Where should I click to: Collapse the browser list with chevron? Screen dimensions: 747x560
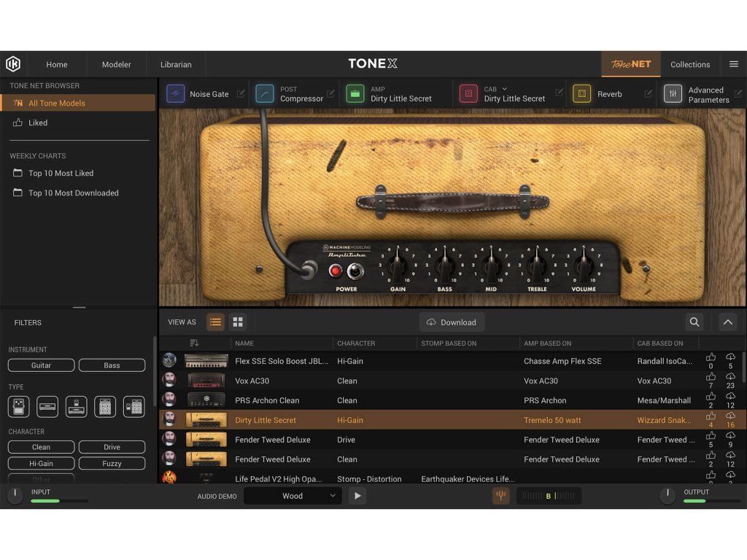(727, 322)
